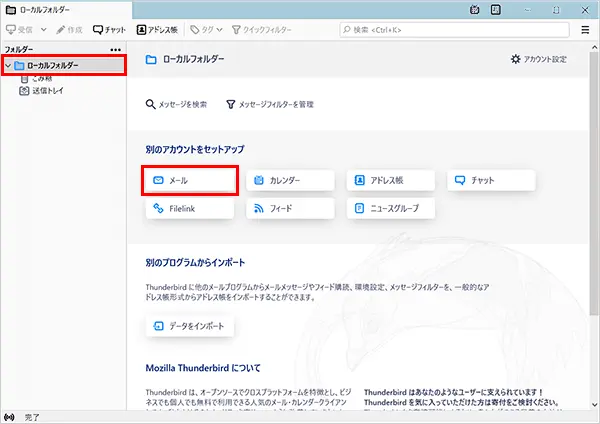Click the フォルダー pane header label
The height and width of the screenshot is (424, 600).
coord(19,50)
